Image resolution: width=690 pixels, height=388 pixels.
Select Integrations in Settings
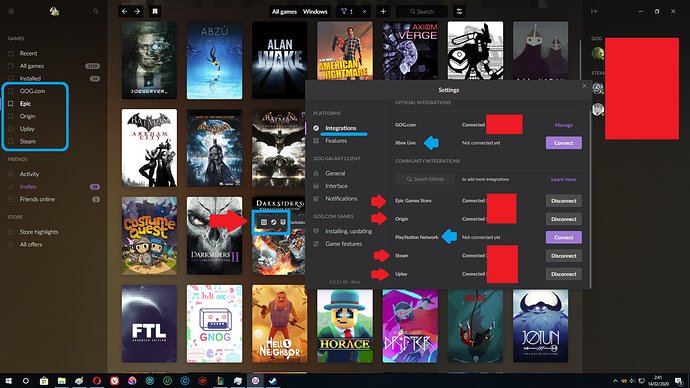[341, 128]
